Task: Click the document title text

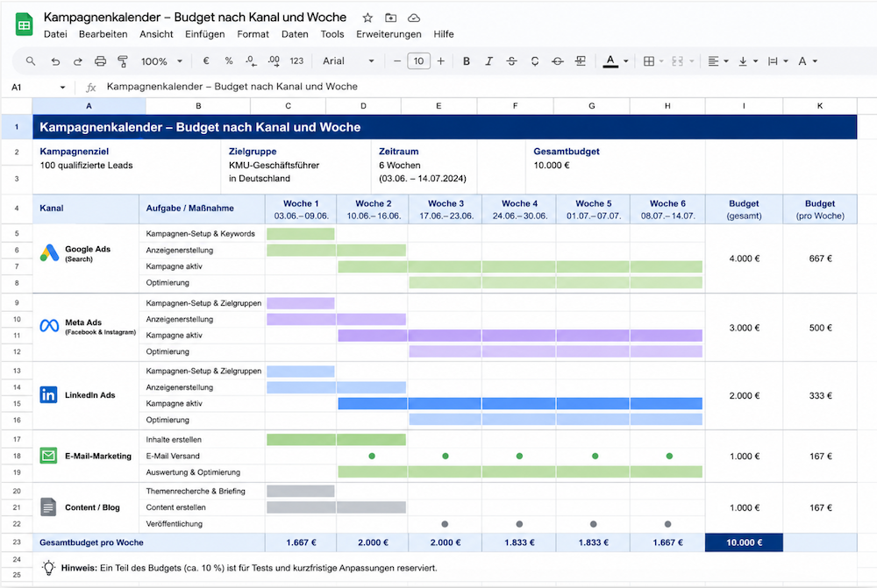Action: pos(196,18)
